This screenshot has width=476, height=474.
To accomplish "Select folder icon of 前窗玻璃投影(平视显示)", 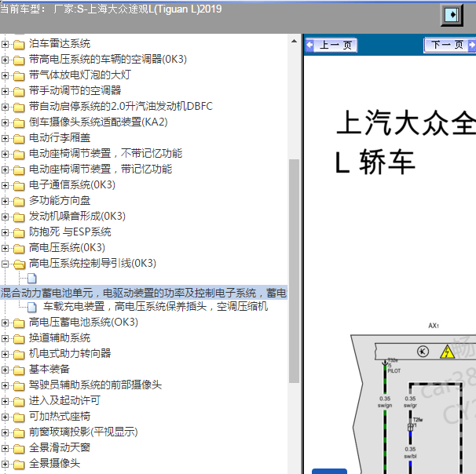I will [x=19, y=433].
